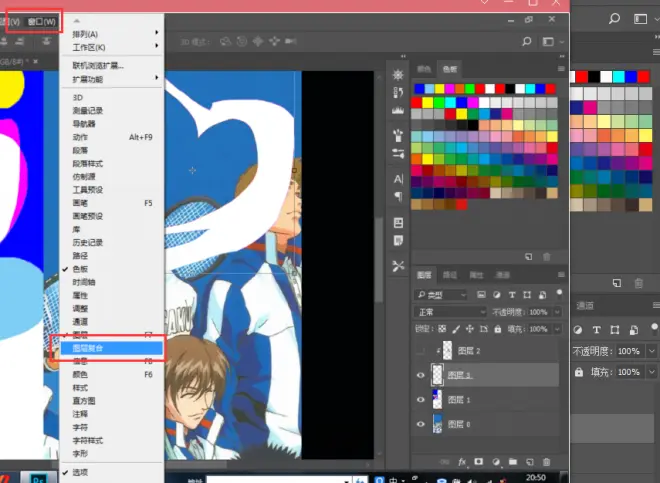
Task: Filter for smart objects icon, front layers panel
Action: [x=543, y=295]
